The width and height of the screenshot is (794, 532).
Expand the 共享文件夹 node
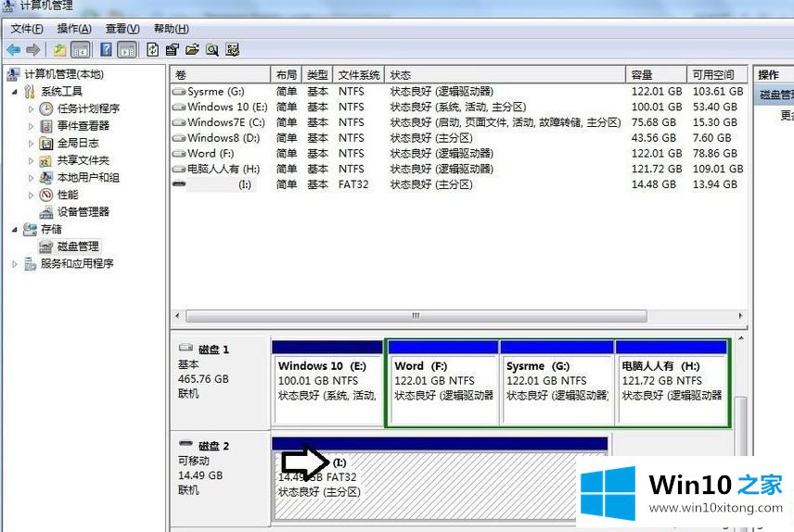[31, 160]
